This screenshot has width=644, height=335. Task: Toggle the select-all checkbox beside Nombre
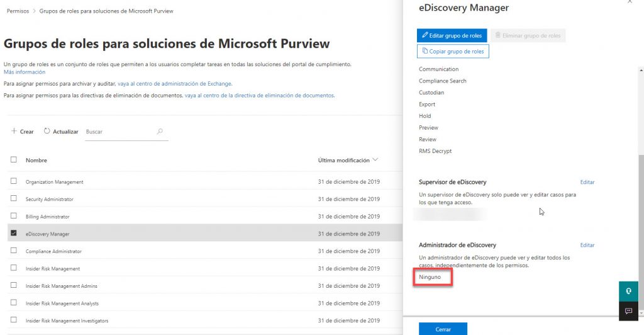coord(14,159)
